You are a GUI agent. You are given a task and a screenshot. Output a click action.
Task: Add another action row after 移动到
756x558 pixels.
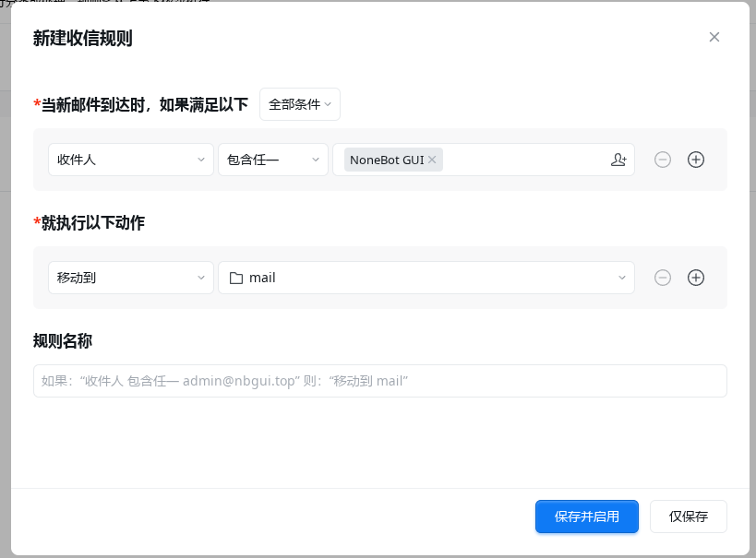[696, 278]
